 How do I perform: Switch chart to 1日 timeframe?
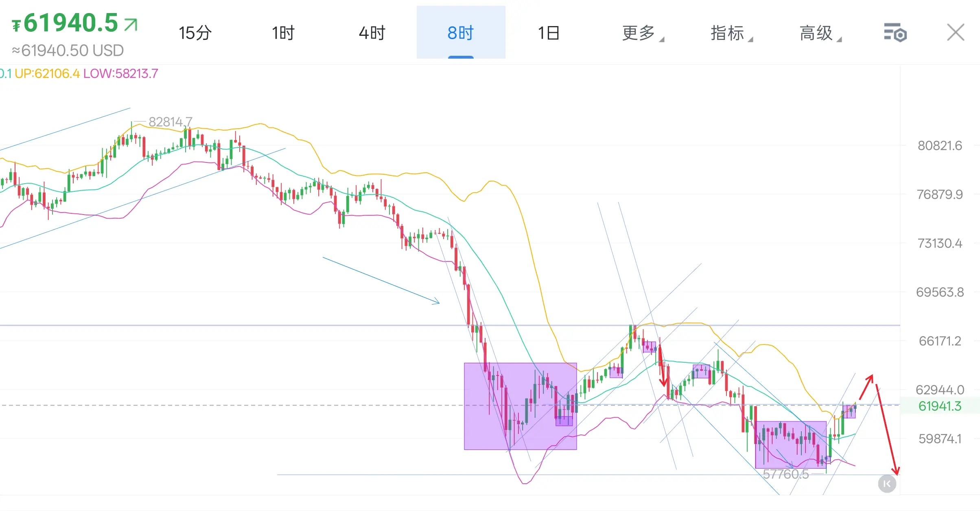pos(549,33)
